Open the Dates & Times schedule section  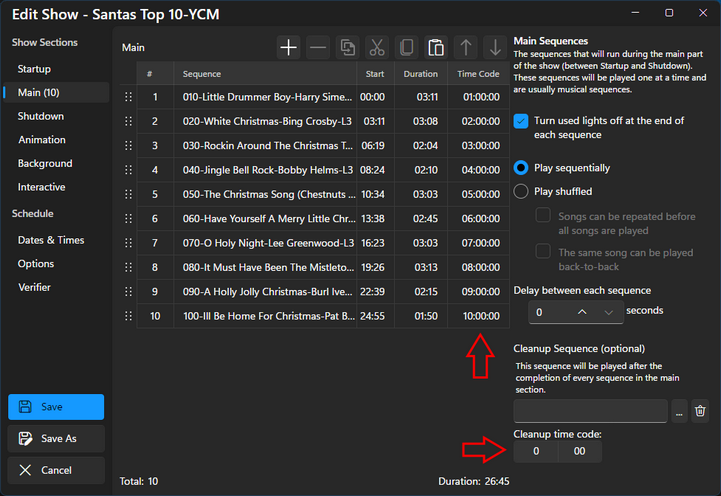tap(51, 240)
